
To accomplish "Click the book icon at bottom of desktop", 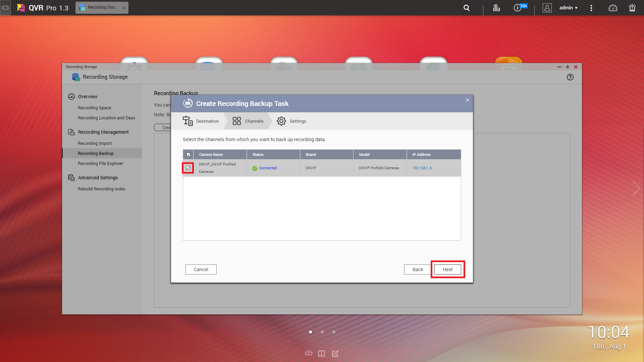I will point(321,354).
